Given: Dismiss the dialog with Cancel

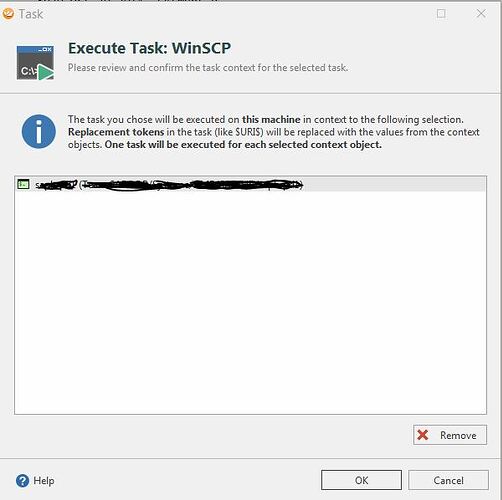Looking at the screenshot, I should tap(448, 480).
